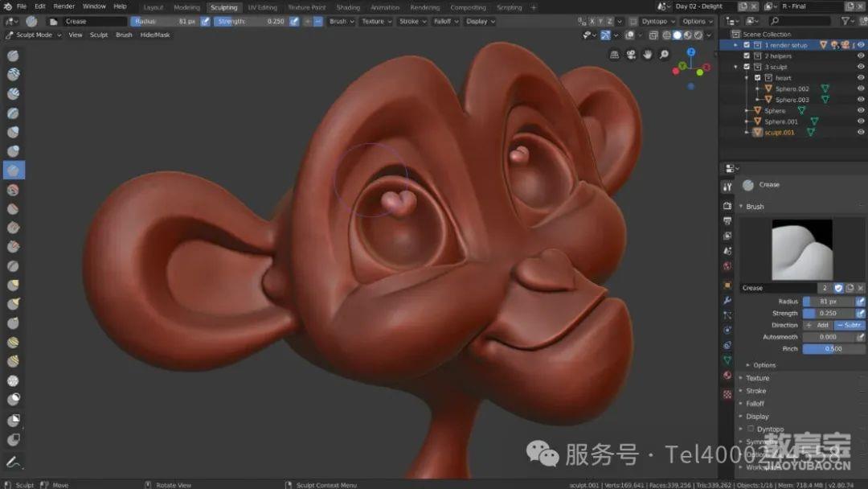Hide the 3 sculpt collection
The width and height of the screenshot is (868, 489).
point(861,67)
